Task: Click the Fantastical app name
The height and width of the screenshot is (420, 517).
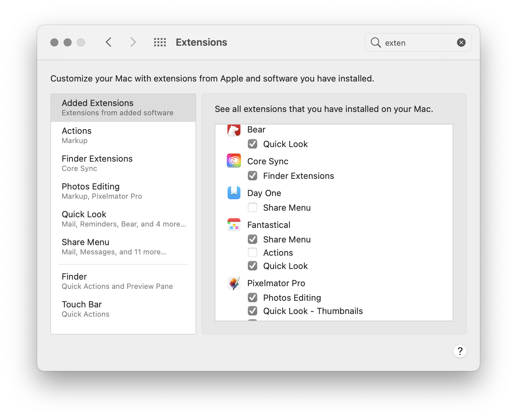Action: (x=269, y=225)
